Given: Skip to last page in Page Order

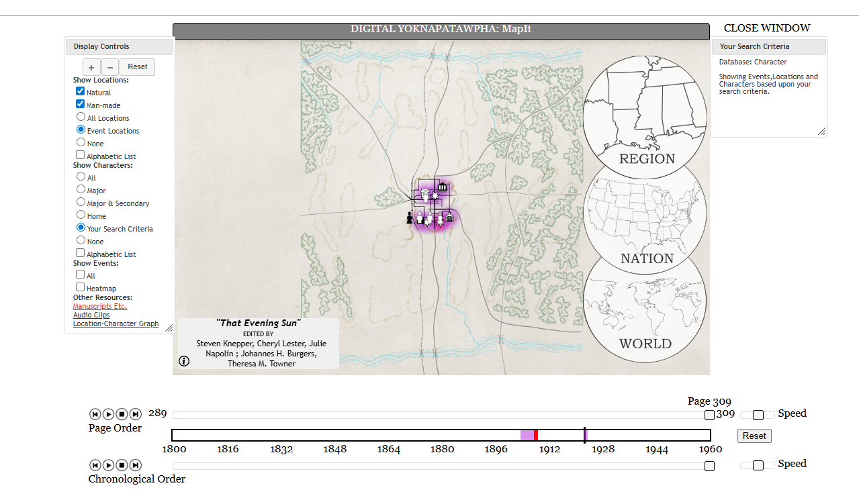Looking at the screenshot, I should tap(136, 414).
